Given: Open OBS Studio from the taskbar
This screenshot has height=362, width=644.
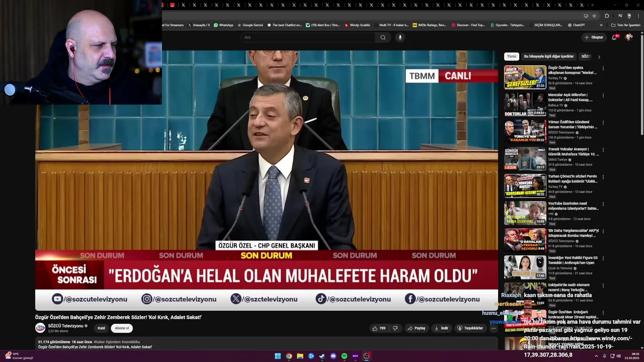Looking at the screenshot, I should coord(366,356).
